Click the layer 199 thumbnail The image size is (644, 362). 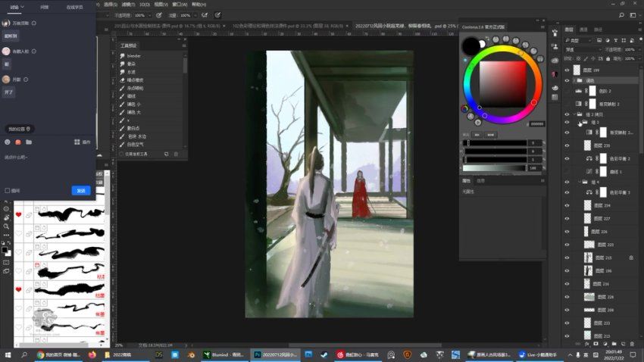point(577,70)
